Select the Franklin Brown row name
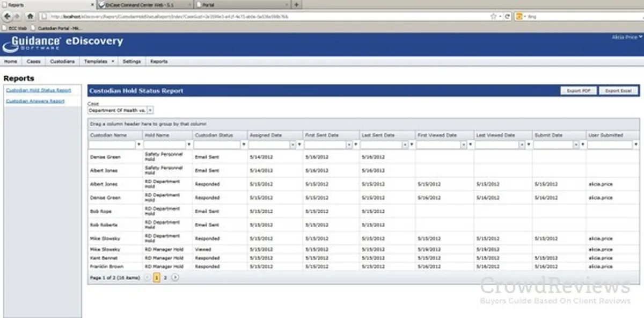Screen dimensions: 644x318 coord(107,266)
